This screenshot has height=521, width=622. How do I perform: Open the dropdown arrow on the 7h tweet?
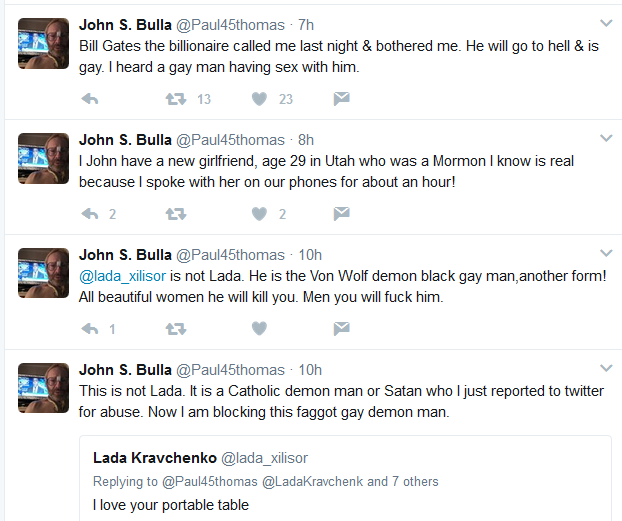(606, 23)
